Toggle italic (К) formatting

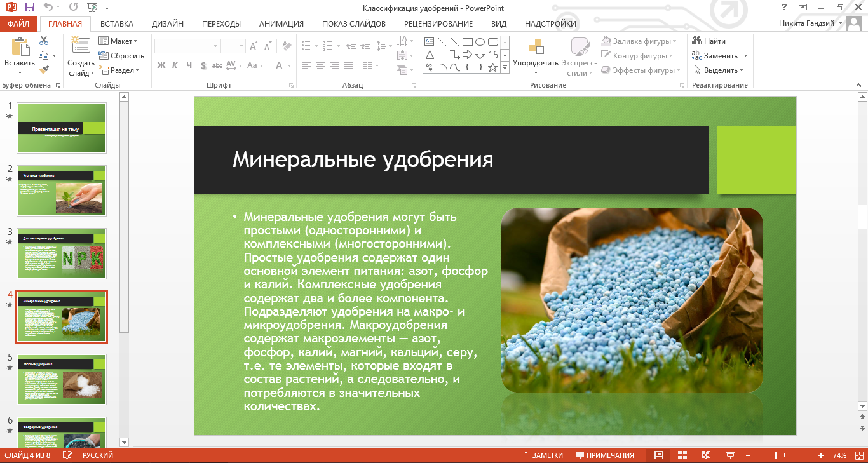click(175, 65)
